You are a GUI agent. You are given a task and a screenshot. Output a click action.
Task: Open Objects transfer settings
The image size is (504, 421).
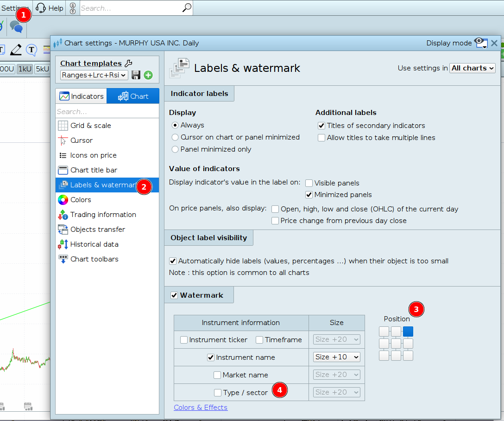point(107,230)
